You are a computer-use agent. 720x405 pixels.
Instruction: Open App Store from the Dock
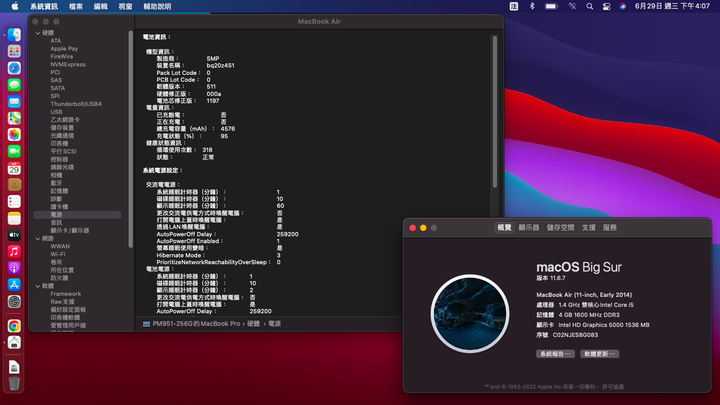(x=14, y=285)
